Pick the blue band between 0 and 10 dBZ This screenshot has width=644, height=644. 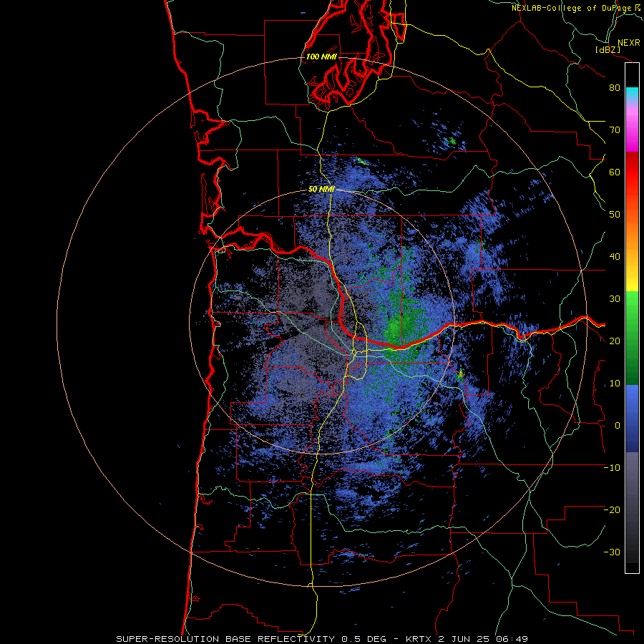tap(632, 404)
